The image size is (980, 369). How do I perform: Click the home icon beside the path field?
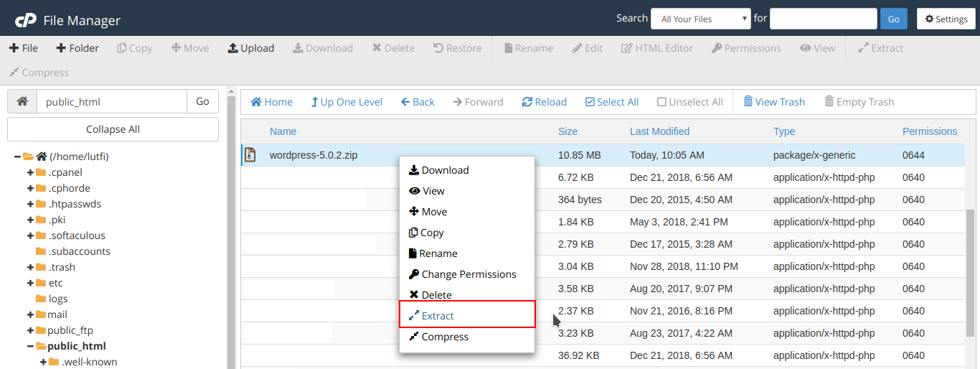click(22, 101)
